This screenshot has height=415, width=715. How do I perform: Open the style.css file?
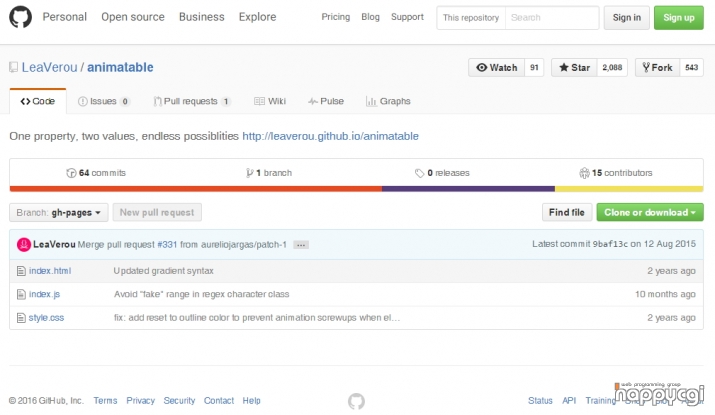point(47,318)
